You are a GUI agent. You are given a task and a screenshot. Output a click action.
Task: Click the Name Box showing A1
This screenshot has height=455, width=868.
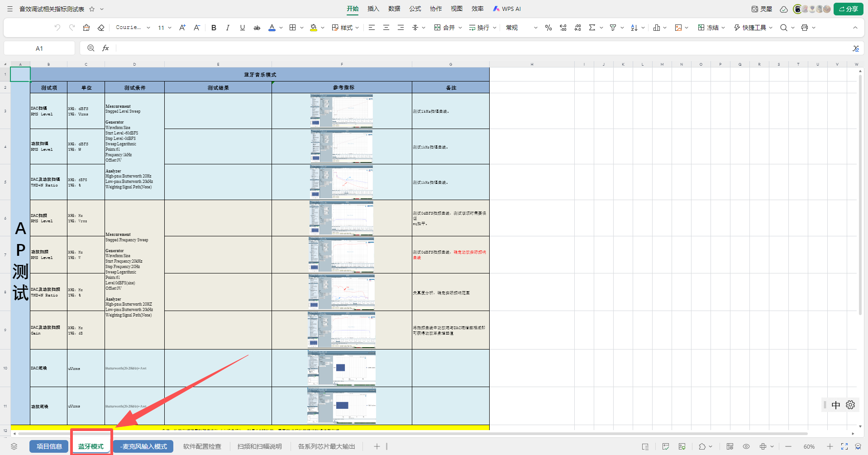39,48
